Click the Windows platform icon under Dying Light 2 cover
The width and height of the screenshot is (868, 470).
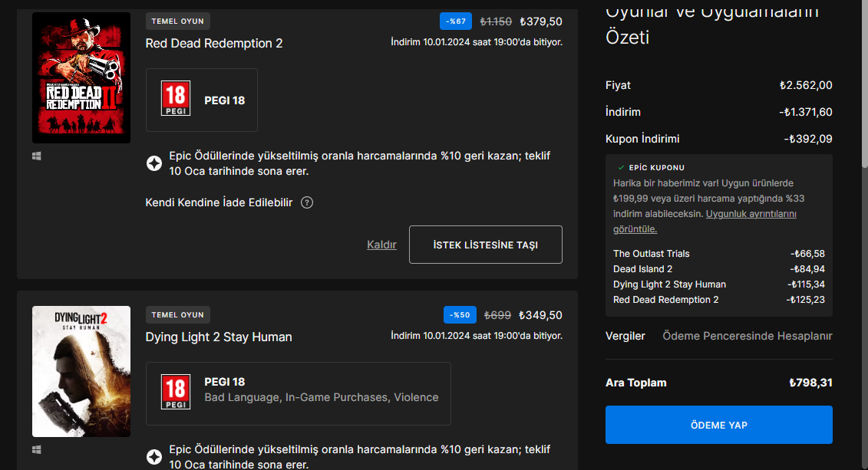37,449
